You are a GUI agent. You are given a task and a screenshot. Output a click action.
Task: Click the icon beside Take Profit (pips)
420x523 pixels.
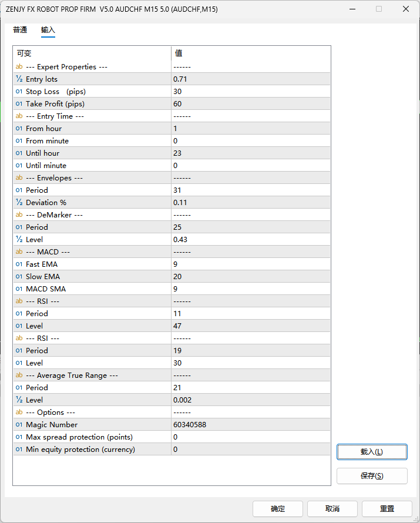click(19, 104)
